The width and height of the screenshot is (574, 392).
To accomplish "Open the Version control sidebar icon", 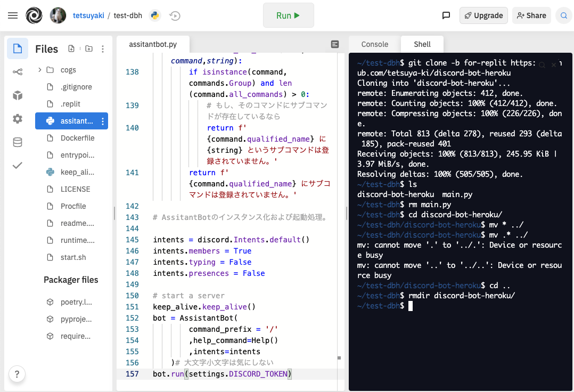I will [18, 72].
